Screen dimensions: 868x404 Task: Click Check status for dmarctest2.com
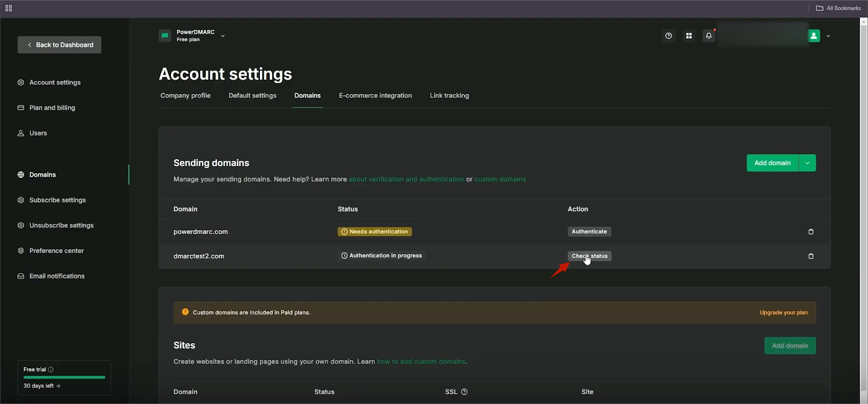(x=589, y=256)
